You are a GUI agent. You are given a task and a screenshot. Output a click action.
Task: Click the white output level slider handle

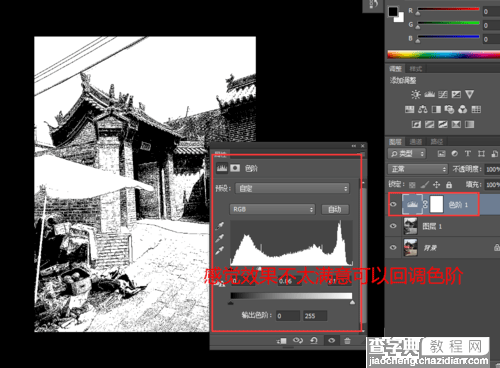pyautogui.click(x=352, y=302)
